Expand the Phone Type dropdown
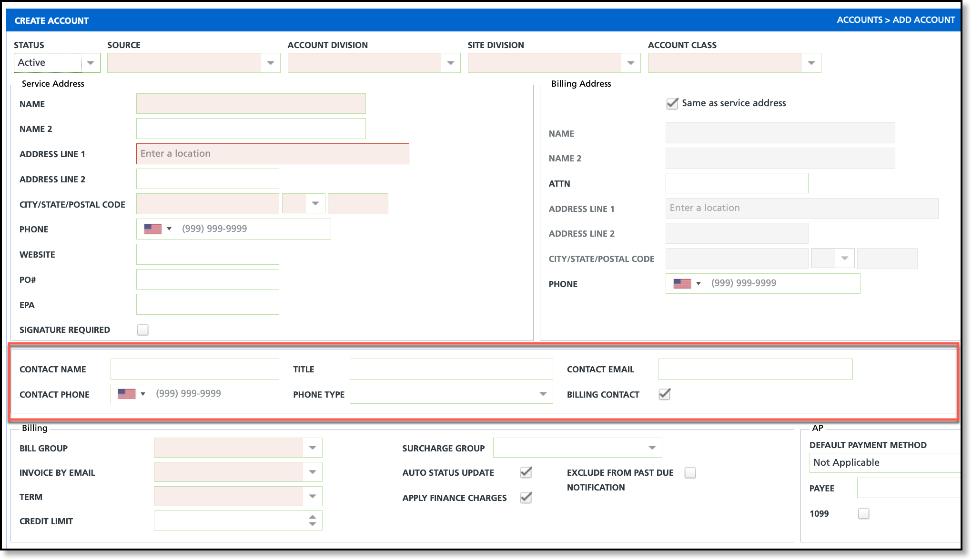Image resolution: width=972 pixels, height=560 pixels. pos(543,394)
